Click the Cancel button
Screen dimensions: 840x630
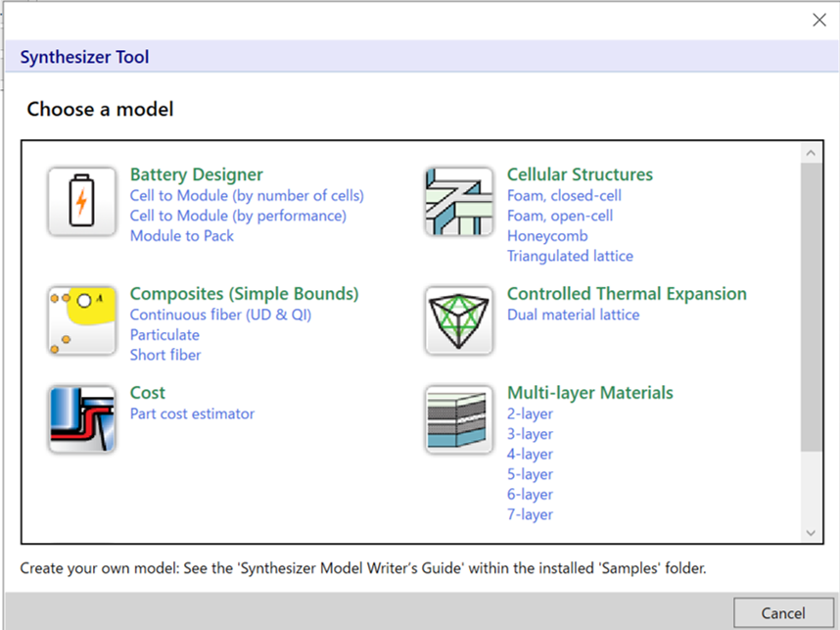click(782, 612)
